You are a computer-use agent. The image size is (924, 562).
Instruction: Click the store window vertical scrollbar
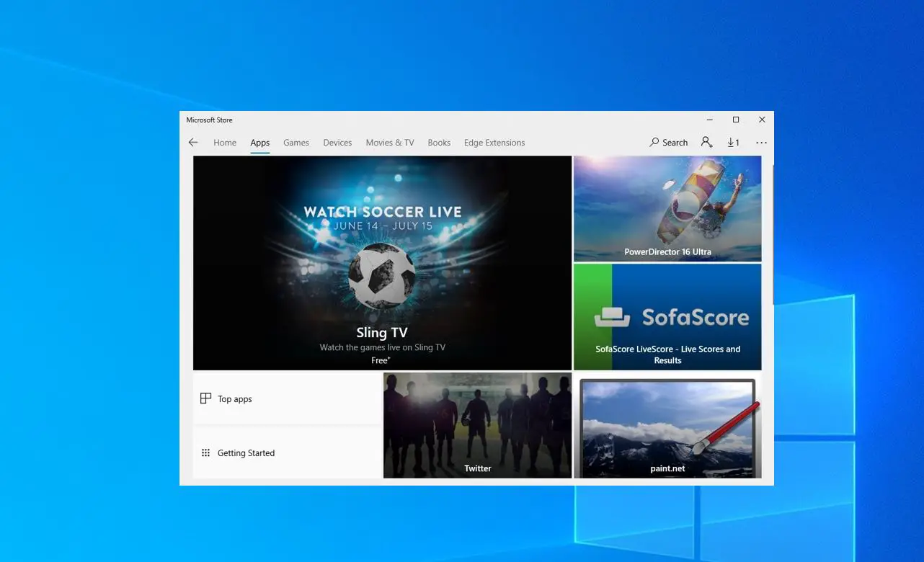(773, 234)
